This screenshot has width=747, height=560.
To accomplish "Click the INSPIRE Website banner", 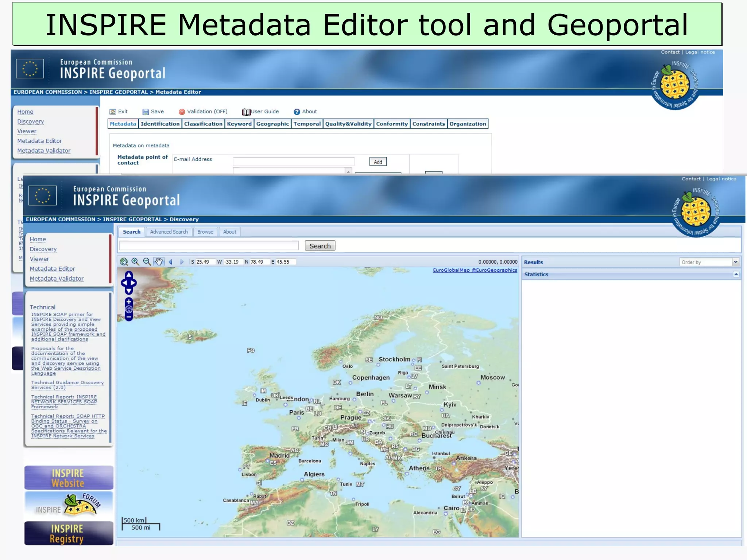I will pos(69,478).
